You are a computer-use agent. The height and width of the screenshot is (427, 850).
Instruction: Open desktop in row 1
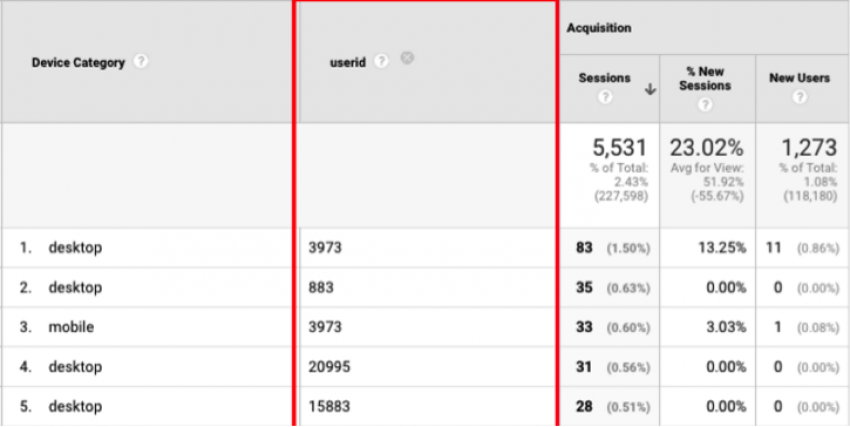pyautogui.click(x=75, y=248)
